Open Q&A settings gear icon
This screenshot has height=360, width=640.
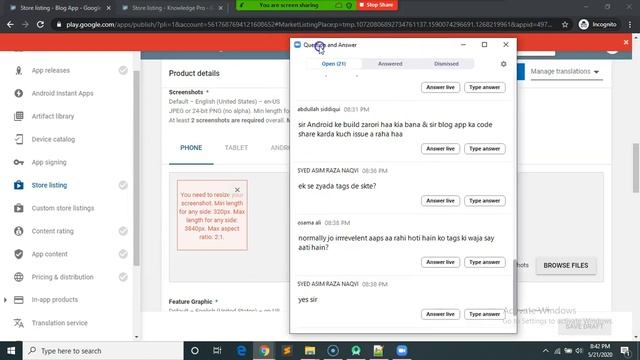(x=503, y=64)
